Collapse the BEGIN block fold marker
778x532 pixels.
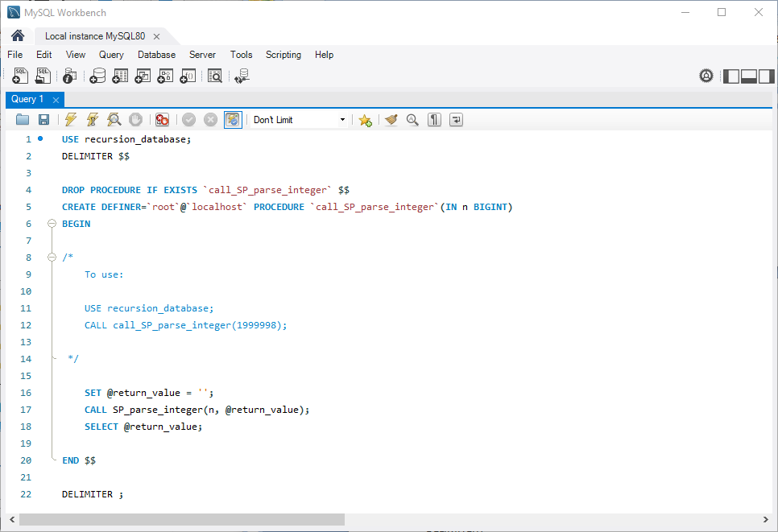[52, 224]
